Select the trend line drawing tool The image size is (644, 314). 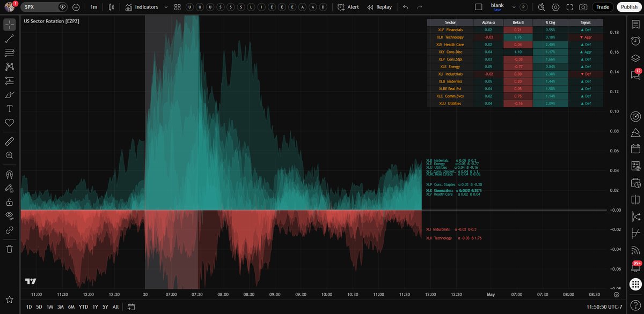[9, 39]
